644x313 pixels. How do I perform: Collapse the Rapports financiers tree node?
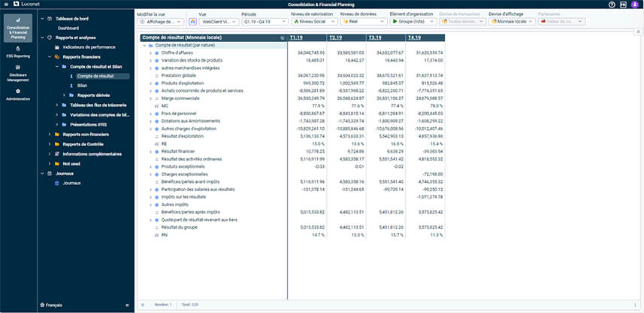pyautogui.click(x=50, y=56)
